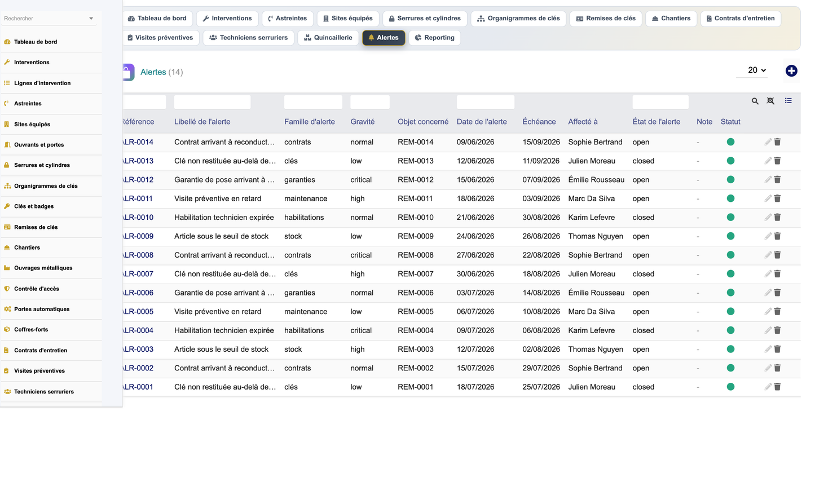This screenshot has height=504, width=815.
Task: Click the purple Alertes module icon
Action: tap(129, 72)
